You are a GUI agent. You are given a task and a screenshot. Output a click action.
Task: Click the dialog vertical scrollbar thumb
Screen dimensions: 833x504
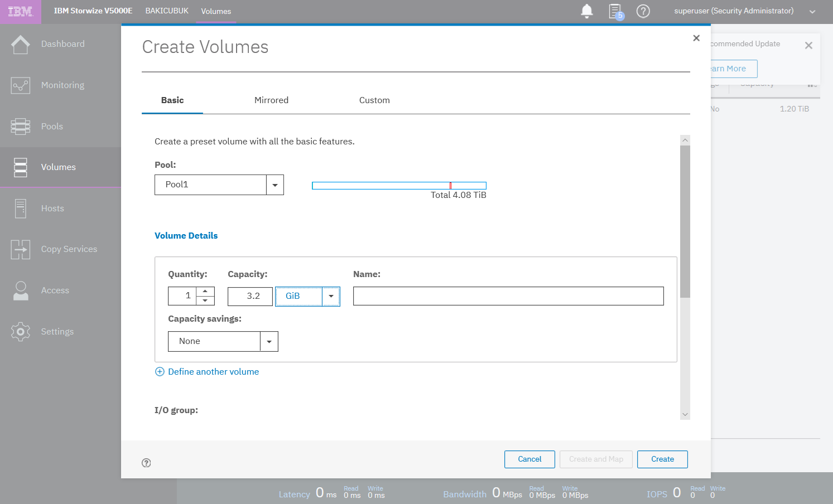pyautogui.click(x=685, y=221)
